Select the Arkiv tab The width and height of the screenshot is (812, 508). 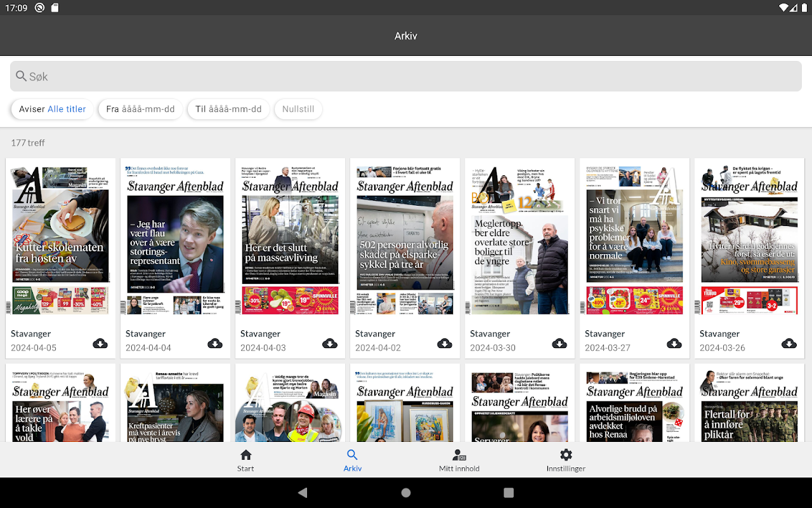(x=353, y=460)
